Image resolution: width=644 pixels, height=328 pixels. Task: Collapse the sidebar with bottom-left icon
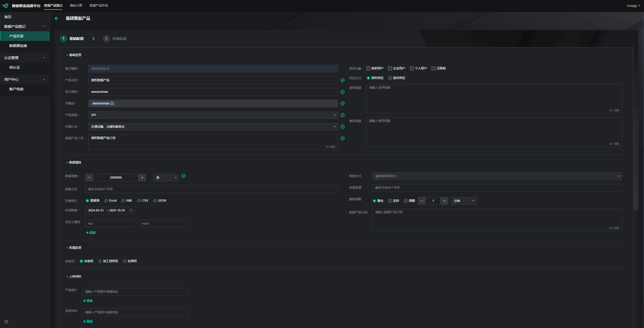pyautogui.click(x=6, y=322)
